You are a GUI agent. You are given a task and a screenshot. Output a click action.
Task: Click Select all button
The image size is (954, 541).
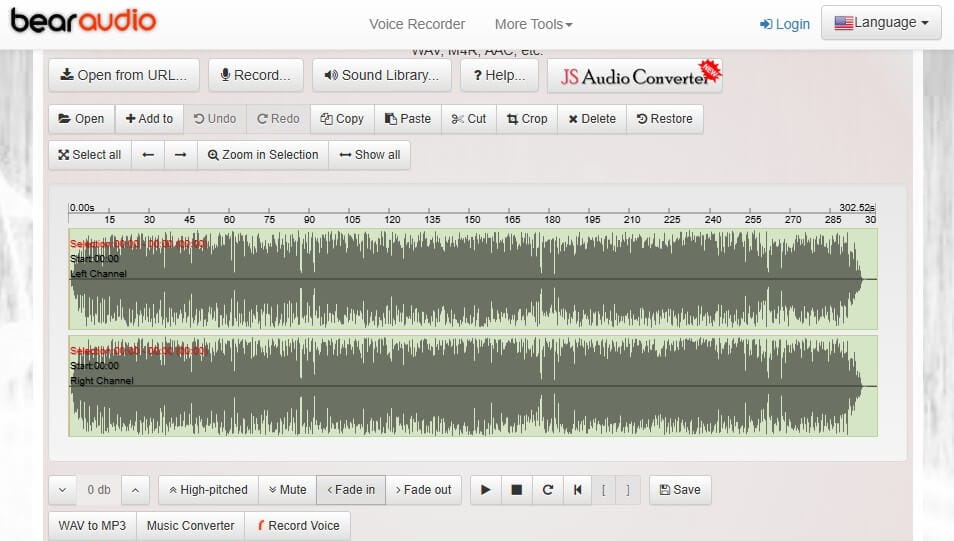tap(90, 155)
